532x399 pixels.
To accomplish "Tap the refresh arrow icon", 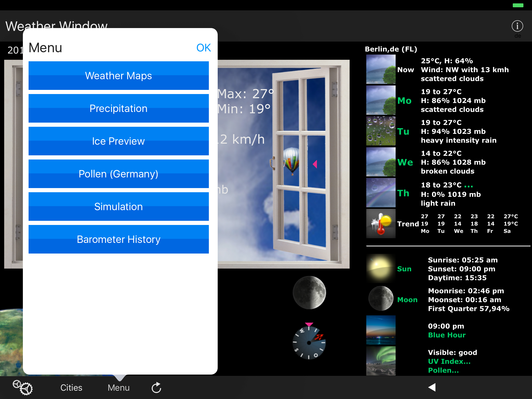I will click(156, 388).
